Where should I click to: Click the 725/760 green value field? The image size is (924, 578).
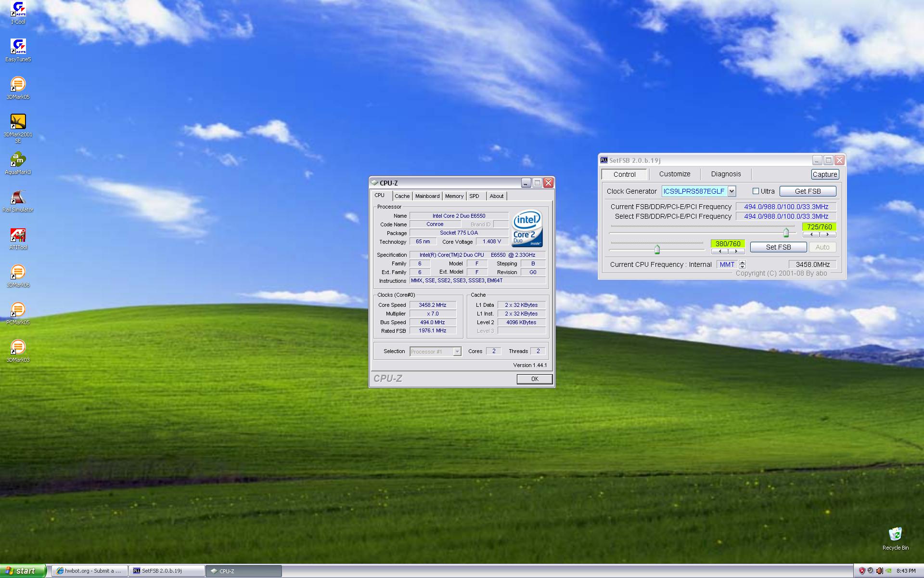819,227
